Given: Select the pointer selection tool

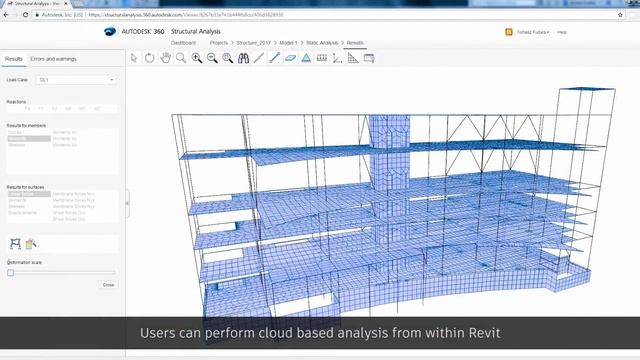Looking at the screenshot, I should pyautogui.click(x=134, y=58).
